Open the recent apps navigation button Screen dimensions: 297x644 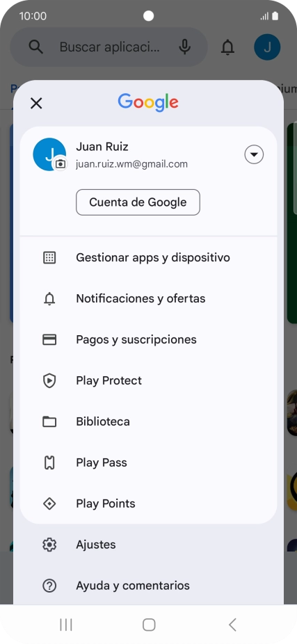point(65,625)
